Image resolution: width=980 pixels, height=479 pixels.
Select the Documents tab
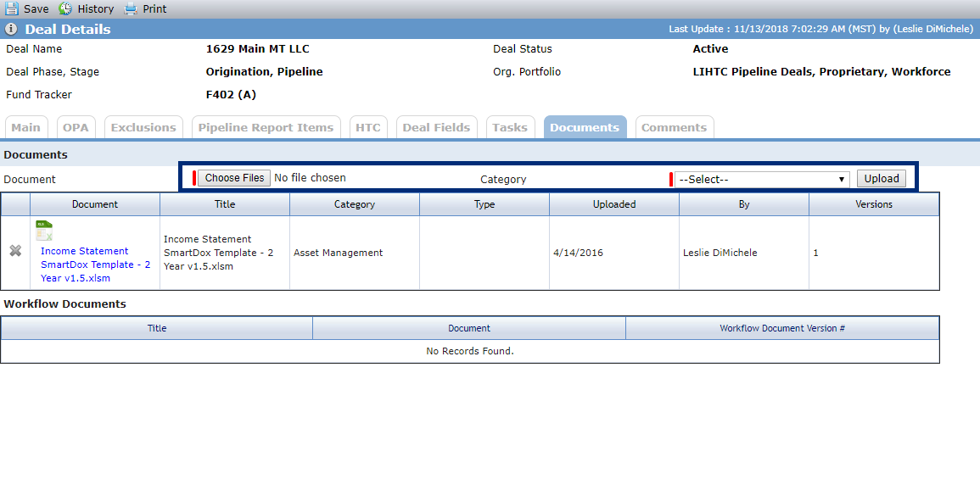coord(585,127)
